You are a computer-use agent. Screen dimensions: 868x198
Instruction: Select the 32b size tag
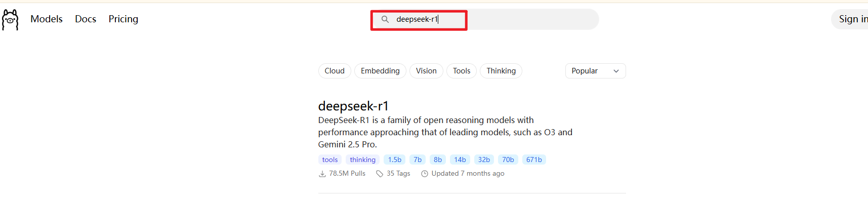click(x=484, y=160)
